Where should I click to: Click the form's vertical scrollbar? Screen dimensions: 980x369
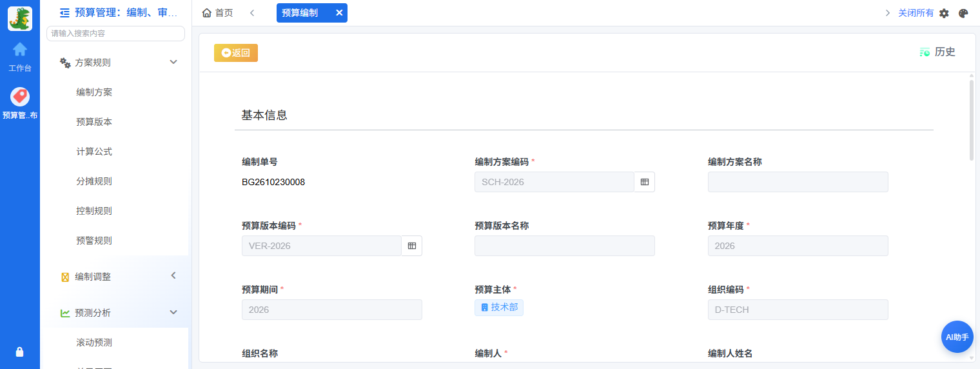[x=972, y=120]
